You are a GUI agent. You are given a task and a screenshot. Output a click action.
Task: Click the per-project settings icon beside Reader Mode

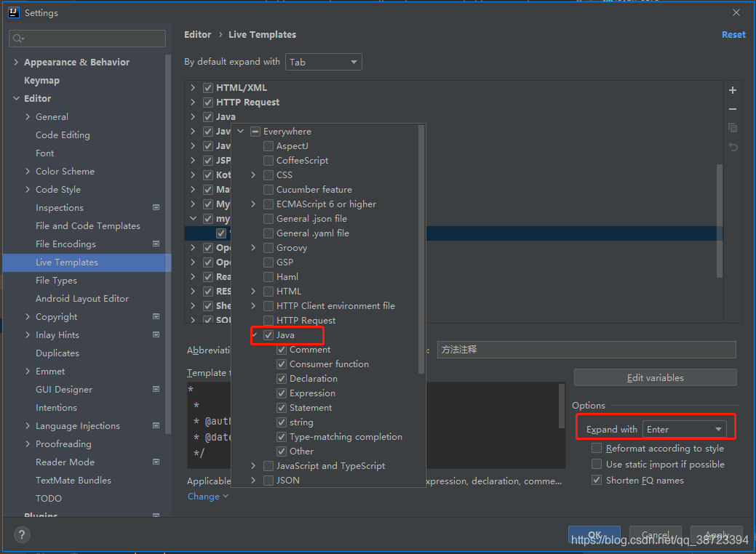click(156, 462)
